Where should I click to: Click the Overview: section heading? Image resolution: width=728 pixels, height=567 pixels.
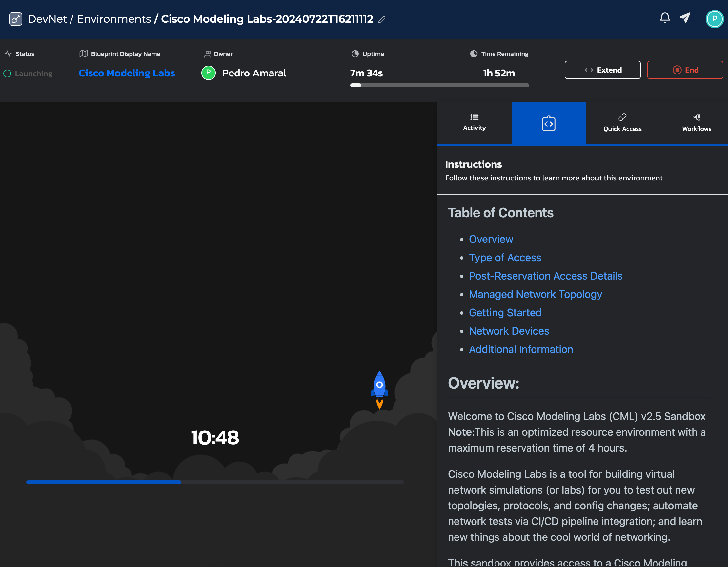tap(484, 383)
